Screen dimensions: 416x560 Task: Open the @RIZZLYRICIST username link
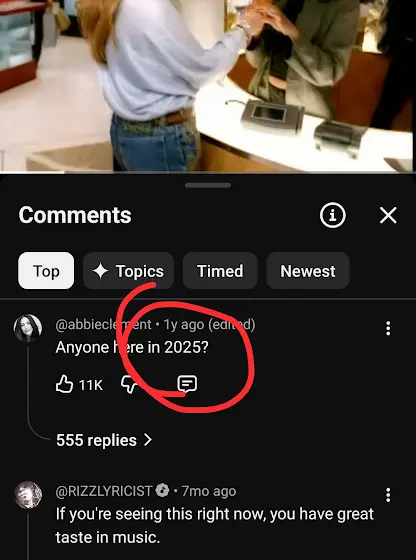click(x=104, y=491)
